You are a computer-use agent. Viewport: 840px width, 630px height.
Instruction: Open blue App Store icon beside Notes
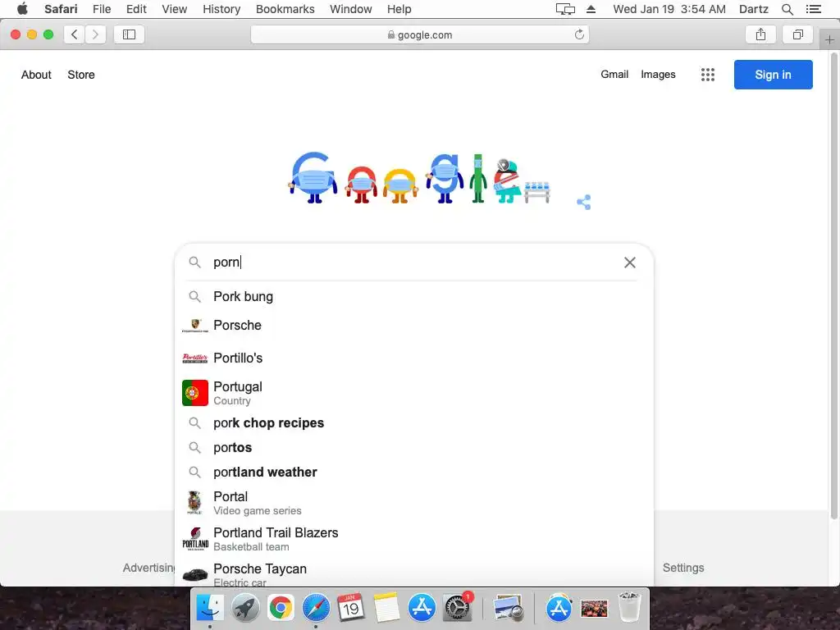pyautogui.click(x=422, y=608)
